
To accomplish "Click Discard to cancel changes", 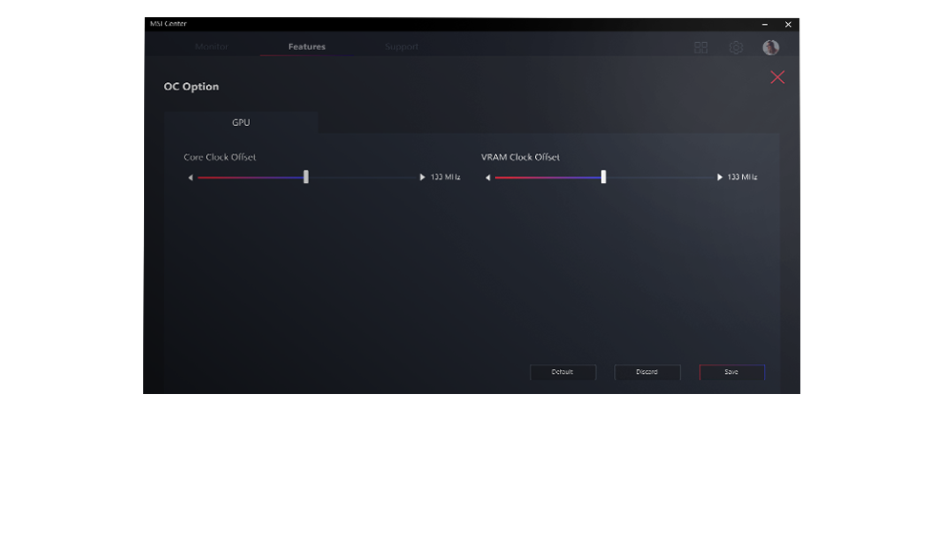I will point(647,372).
